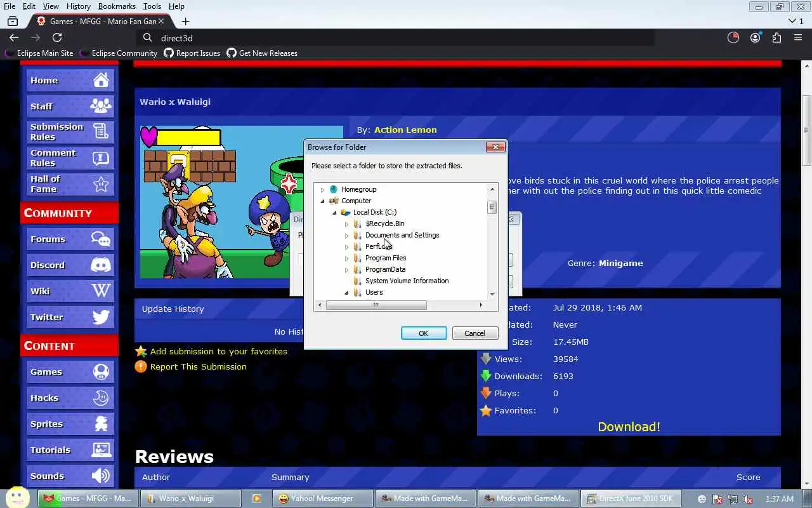Open the new tab plus button
The height and width of the screenshot is (508, 812).
tap(185, 21)
